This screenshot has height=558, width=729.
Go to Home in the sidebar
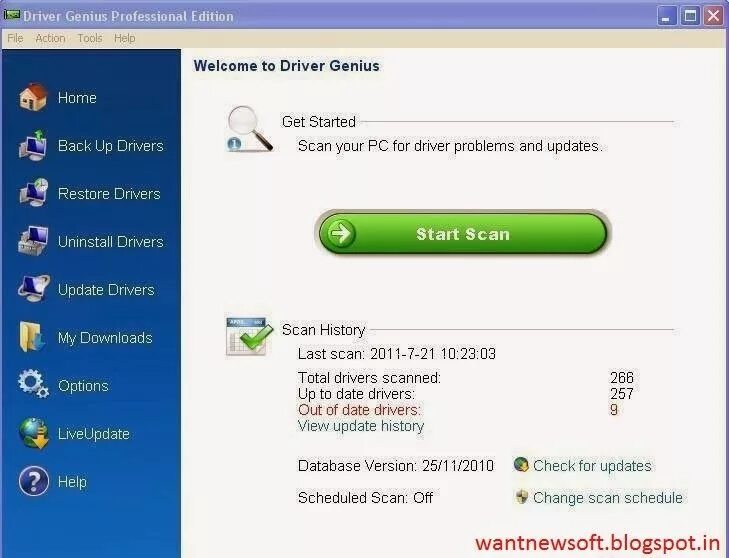coord(77,98)
